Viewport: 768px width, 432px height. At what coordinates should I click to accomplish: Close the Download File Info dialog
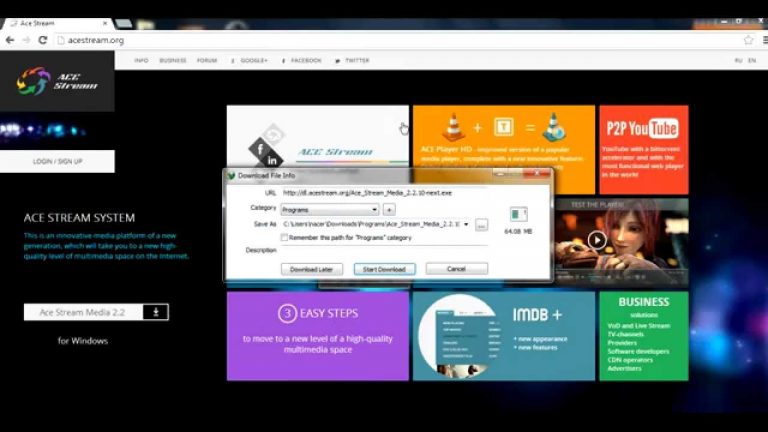coord(536,173)
